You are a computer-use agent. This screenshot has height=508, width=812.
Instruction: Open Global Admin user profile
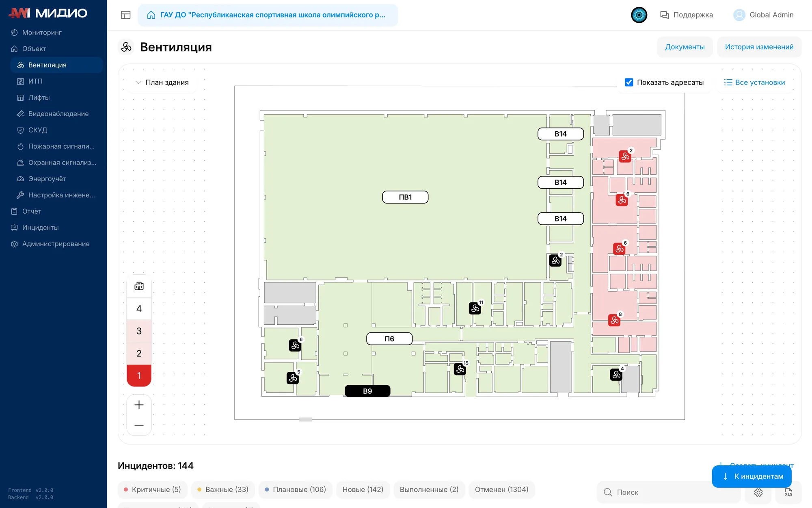click(x=764, y=15)
